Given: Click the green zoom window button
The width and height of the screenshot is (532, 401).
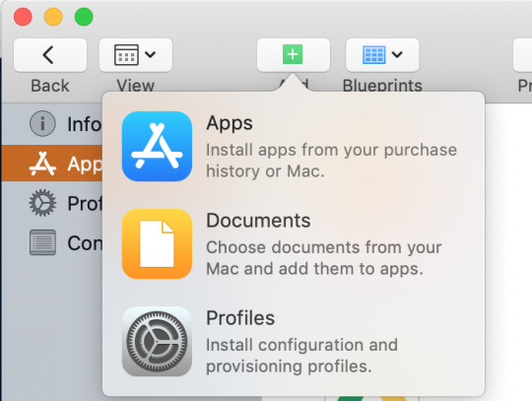Looking at the screenshot, I should click(x=84, y=17).
